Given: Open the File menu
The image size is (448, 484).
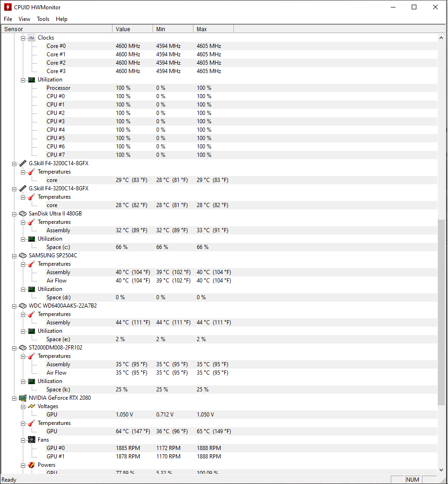Looking at the screenshot, I should pos(8,19).
